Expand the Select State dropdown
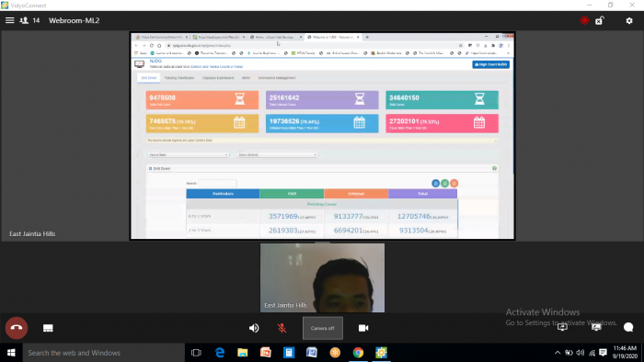 point(188,155)
